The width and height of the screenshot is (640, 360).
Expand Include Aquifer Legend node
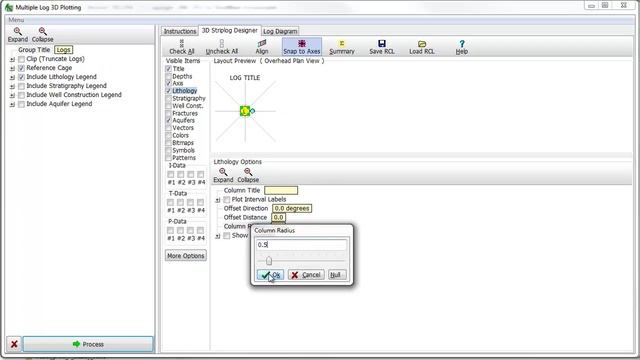pyautogui.click(x=12, y=104)
